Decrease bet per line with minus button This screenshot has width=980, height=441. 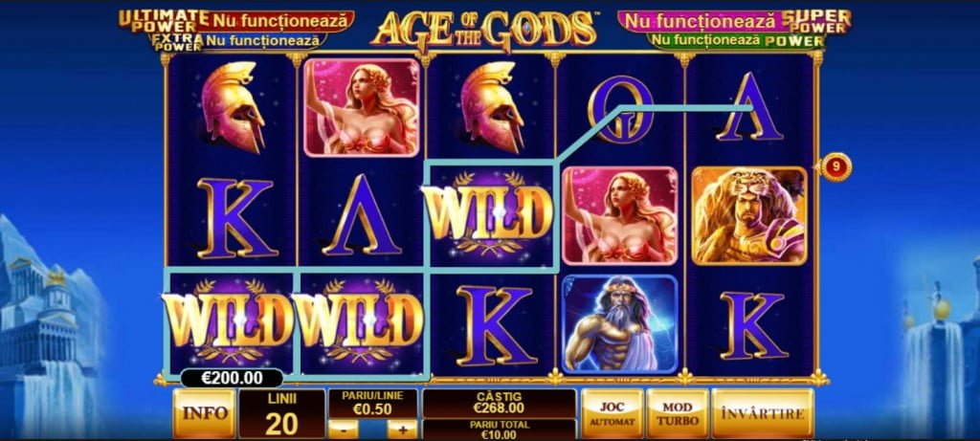click(344, 430)
